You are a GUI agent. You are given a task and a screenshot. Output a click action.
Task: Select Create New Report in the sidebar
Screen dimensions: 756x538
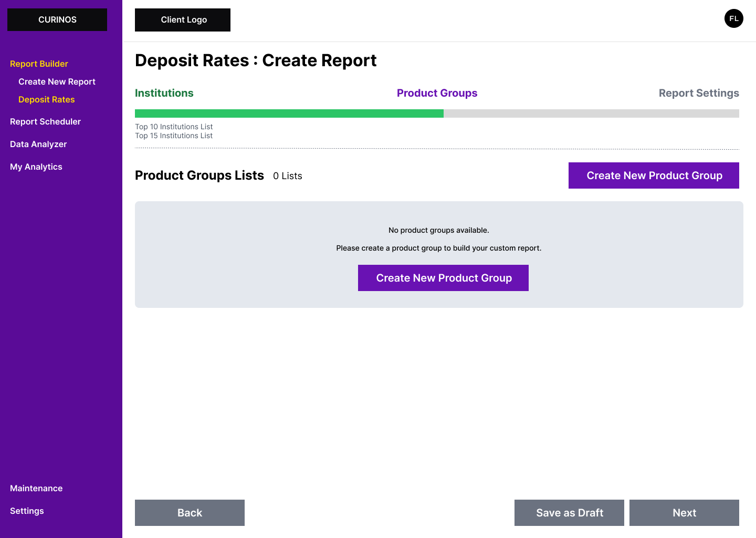(x=57, y=81)
